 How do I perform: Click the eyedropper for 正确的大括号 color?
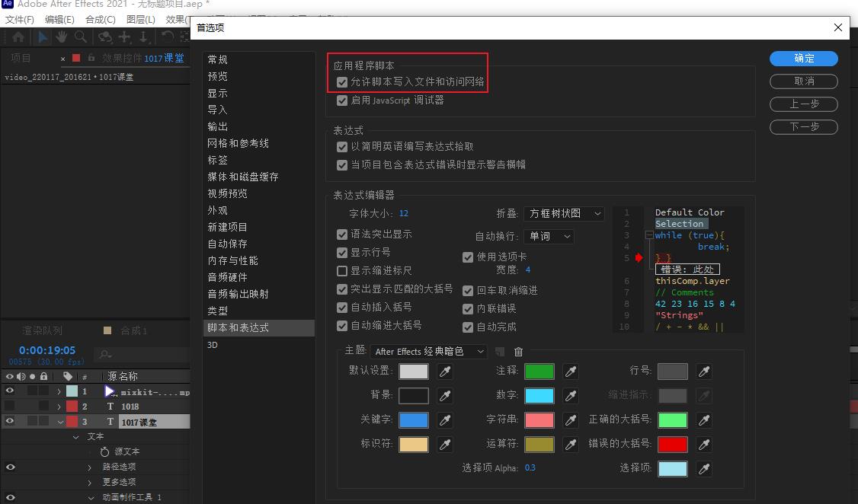(x=703, y=419)
